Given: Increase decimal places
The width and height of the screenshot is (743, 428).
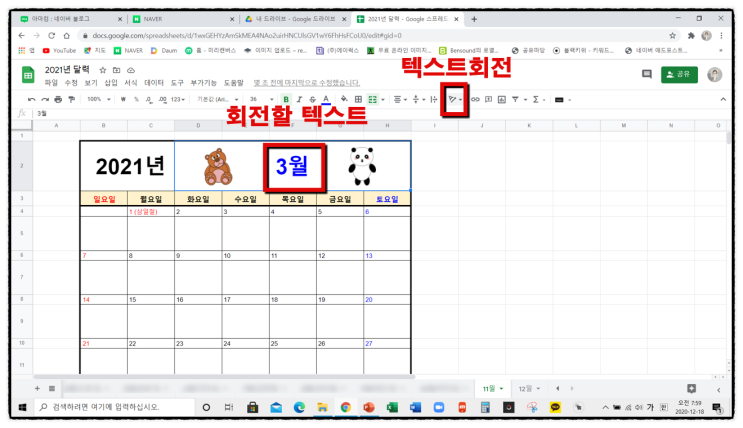Looking at the screenshot, I should pyautogui.click(x=163, y=100).
